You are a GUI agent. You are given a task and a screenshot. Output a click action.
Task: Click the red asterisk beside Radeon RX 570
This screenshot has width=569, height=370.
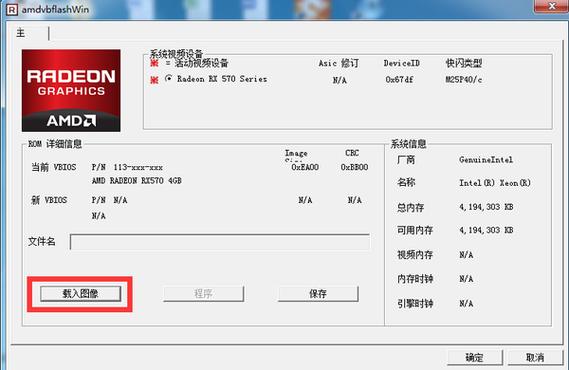(154, 79)
